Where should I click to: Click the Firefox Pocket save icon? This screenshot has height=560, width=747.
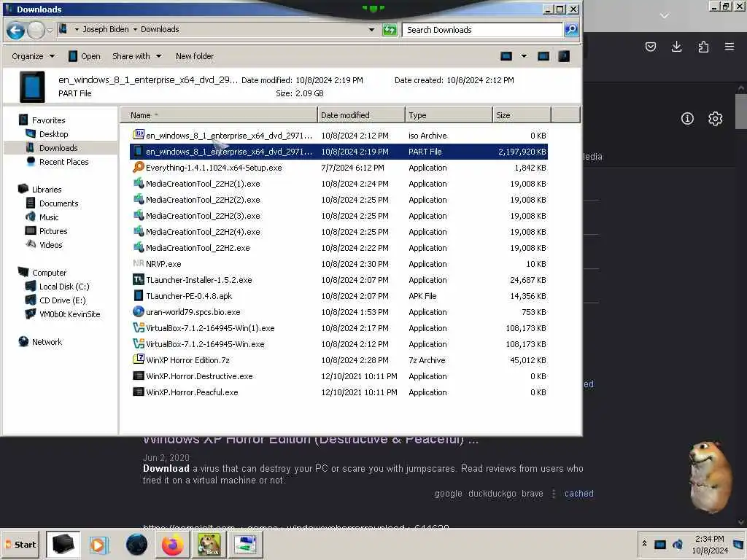(x=651, y=47)
